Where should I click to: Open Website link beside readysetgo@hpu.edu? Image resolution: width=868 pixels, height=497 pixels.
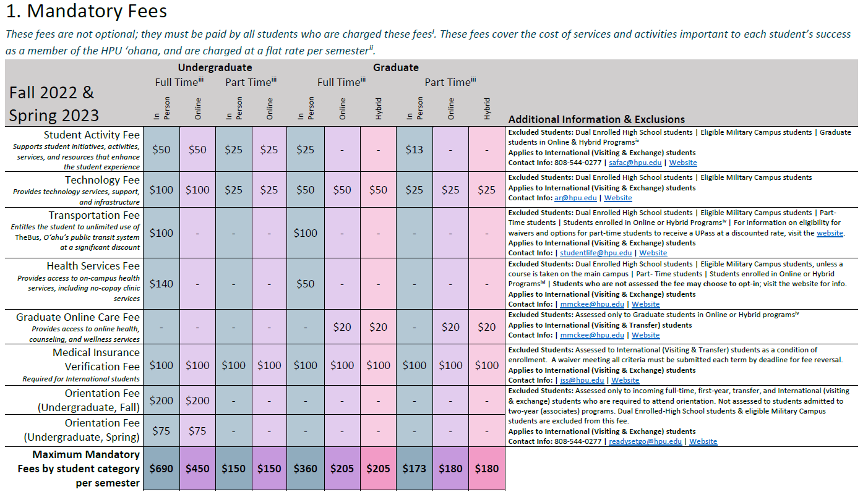703,441
